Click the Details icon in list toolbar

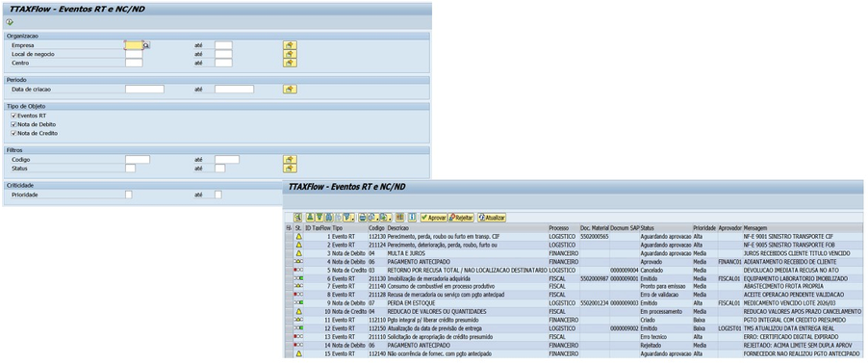(x=297, y=218)
